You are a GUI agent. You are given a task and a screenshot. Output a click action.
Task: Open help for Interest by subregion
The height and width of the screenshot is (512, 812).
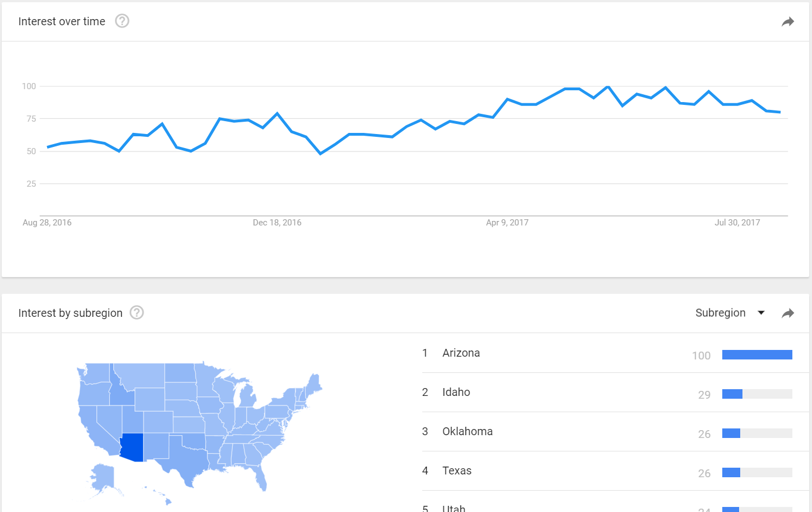click(x=137, y=312)
